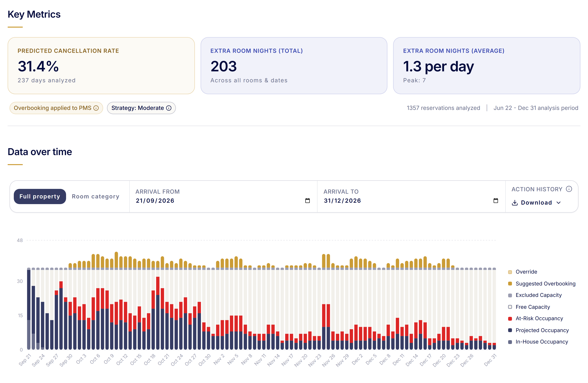
Task: Click the download arrow icon
Action: [515, 203]
